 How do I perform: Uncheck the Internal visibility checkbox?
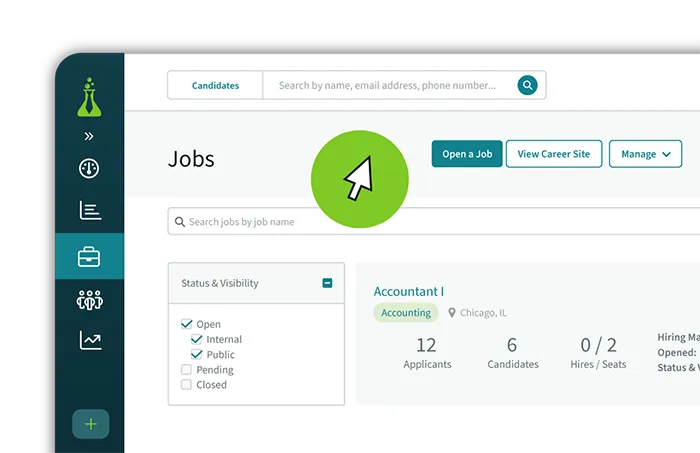click(x=196, y=339)
